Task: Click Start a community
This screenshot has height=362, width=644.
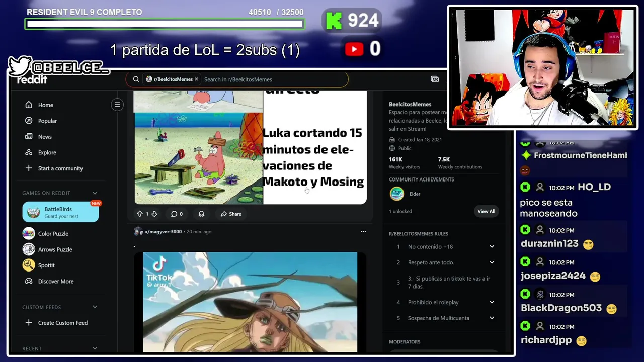Action: (60, 168)
